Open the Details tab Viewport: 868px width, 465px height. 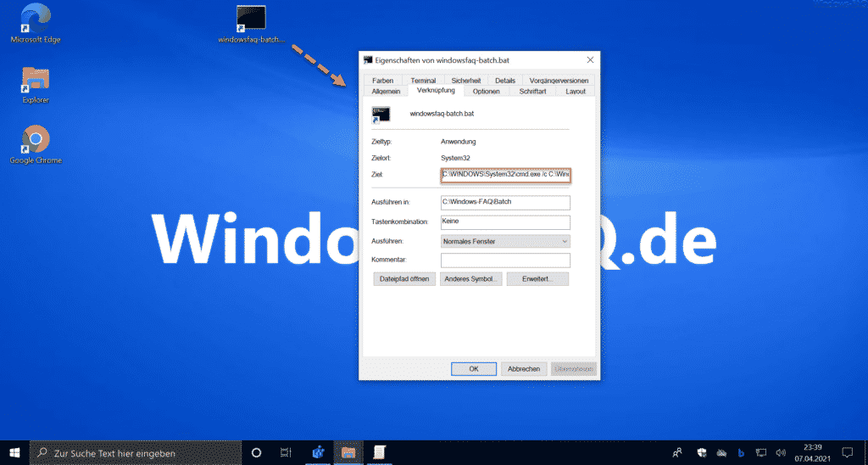click(x=505, y=81)
